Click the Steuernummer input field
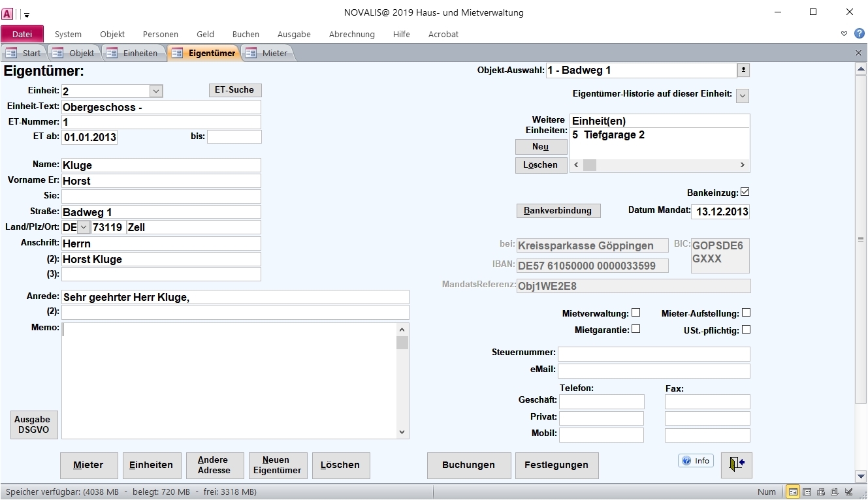 tap(654, 354)
